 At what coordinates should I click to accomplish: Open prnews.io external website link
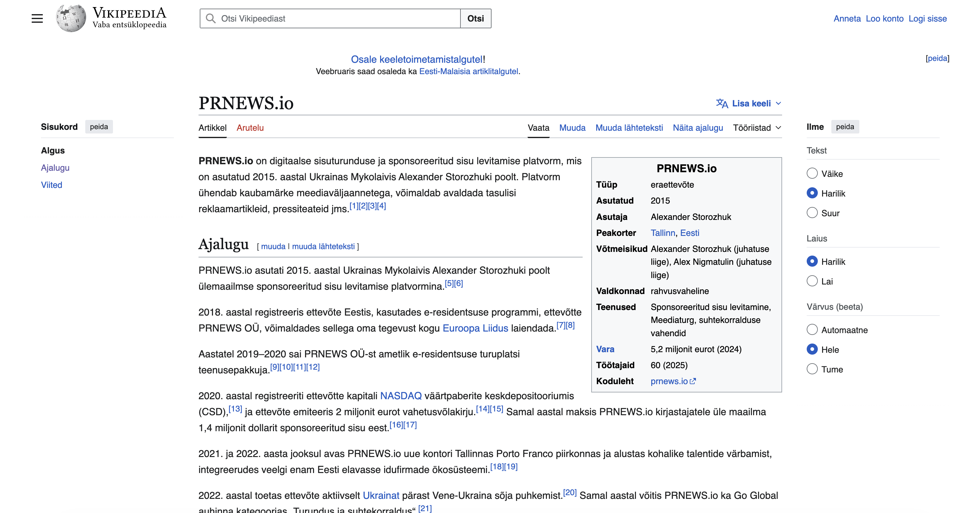click(673, 381)
